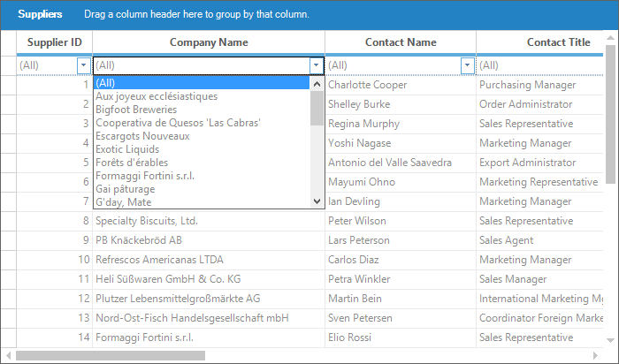Viewport: 619px width, 364px height.
Task: Click the Suppliers caption label
Action: [40, 14]
